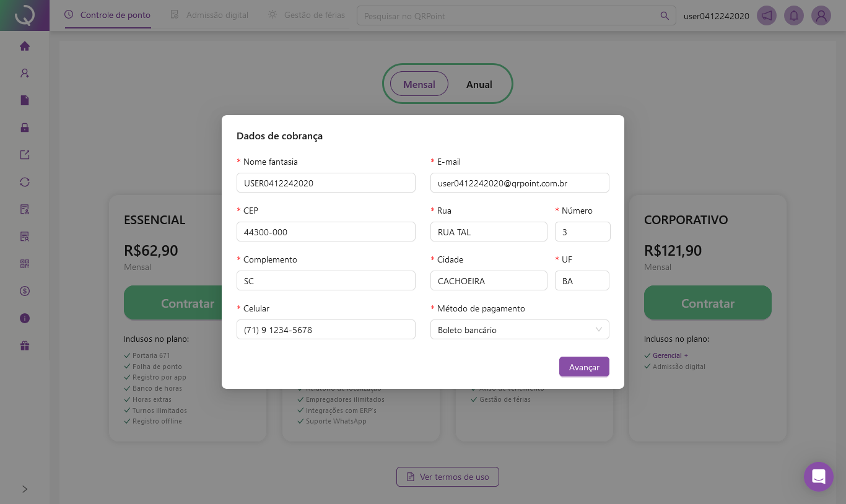Screen dimensions: 846x504
Task: Click the Celular phone number field
Action: [x=326, y=329]
